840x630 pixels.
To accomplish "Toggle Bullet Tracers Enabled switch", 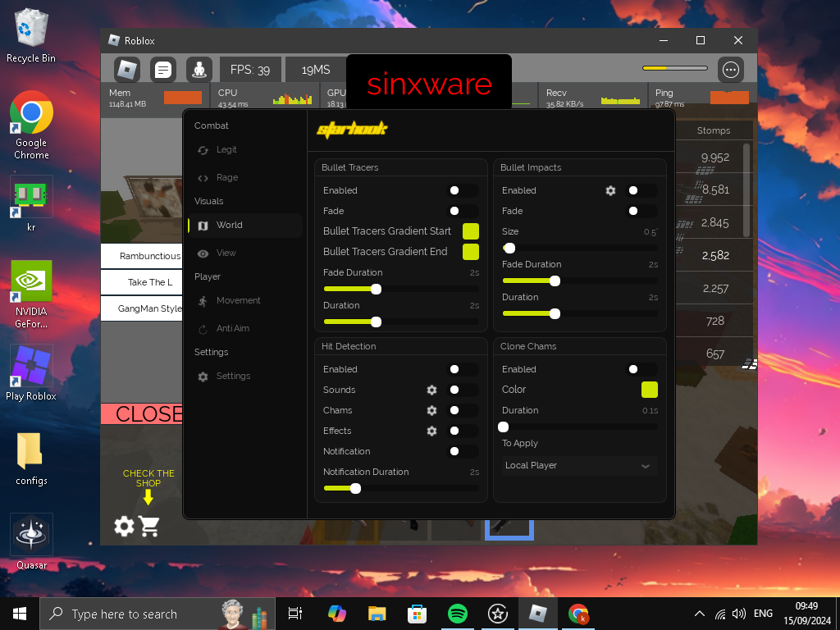I will point(463,190).
